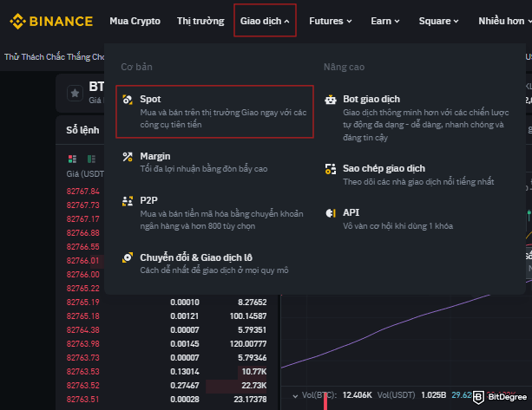Click price 82765.22 in order book
Viewport: 532px width, 410px height.
point(83,289)
